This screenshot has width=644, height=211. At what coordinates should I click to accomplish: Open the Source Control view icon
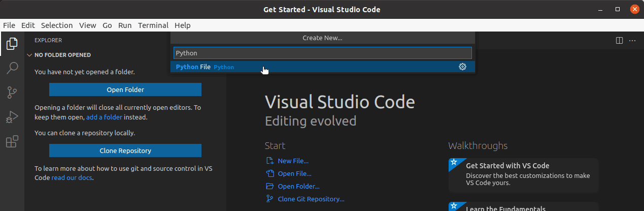click(12, 93)
